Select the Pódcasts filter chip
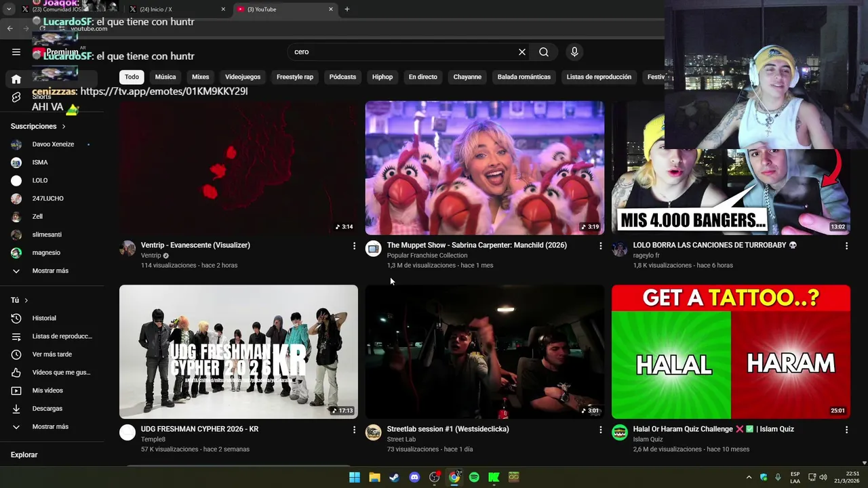 [342, 77]
